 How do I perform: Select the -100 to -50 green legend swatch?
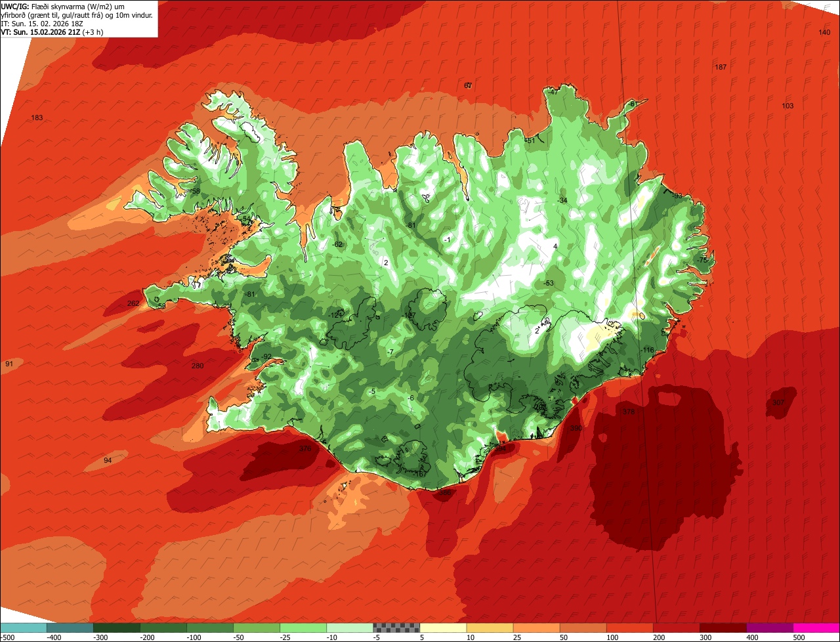pyautogui.click(x=210, y=628)
